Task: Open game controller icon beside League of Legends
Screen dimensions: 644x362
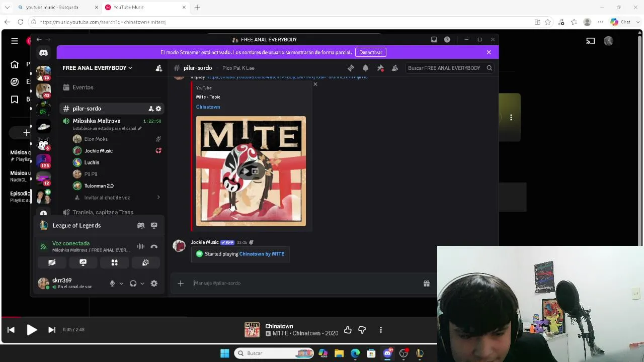Action: [141, 226]
